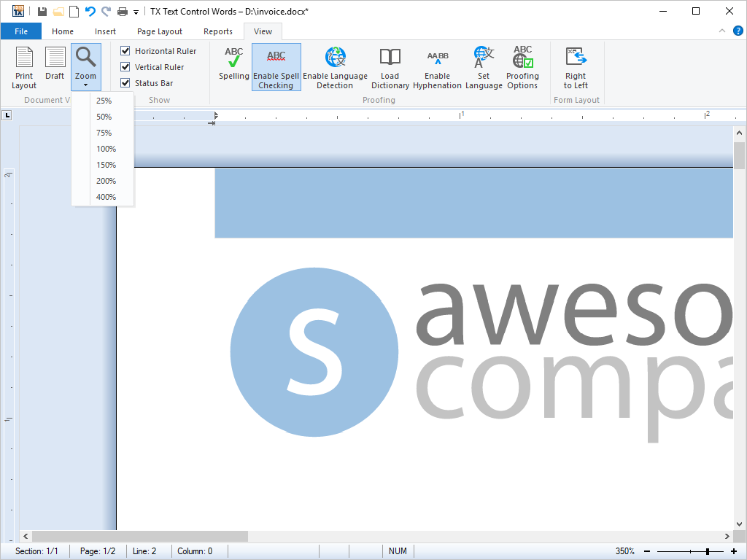Open the Page Layout tab
Screen dimensions: 747x560
pyautogui.click(x=160, y=31)
